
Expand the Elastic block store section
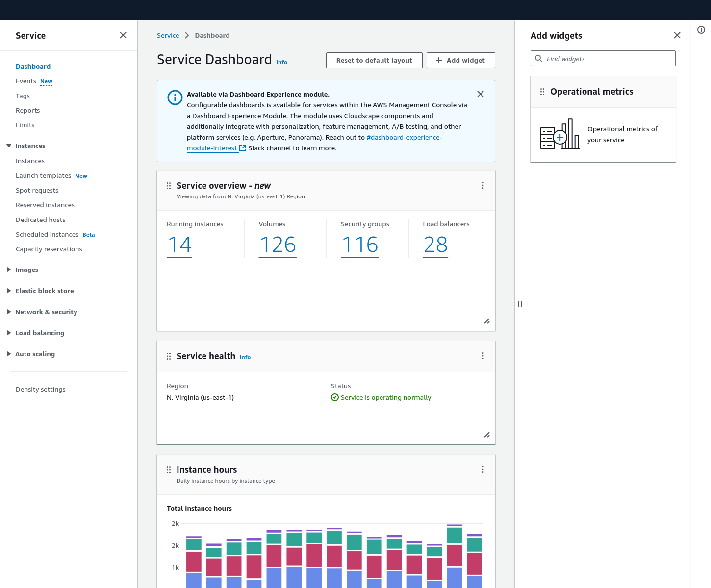[9, 291]
